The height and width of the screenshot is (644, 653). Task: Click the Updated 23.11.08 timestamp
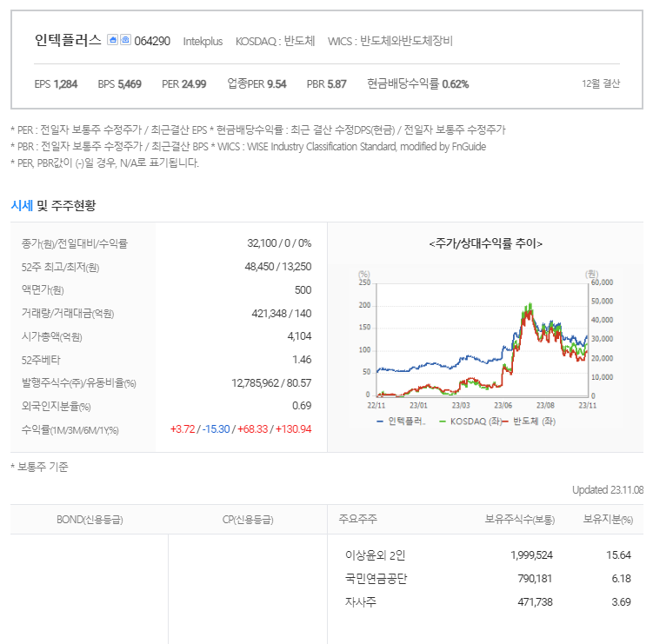point(608,490)
